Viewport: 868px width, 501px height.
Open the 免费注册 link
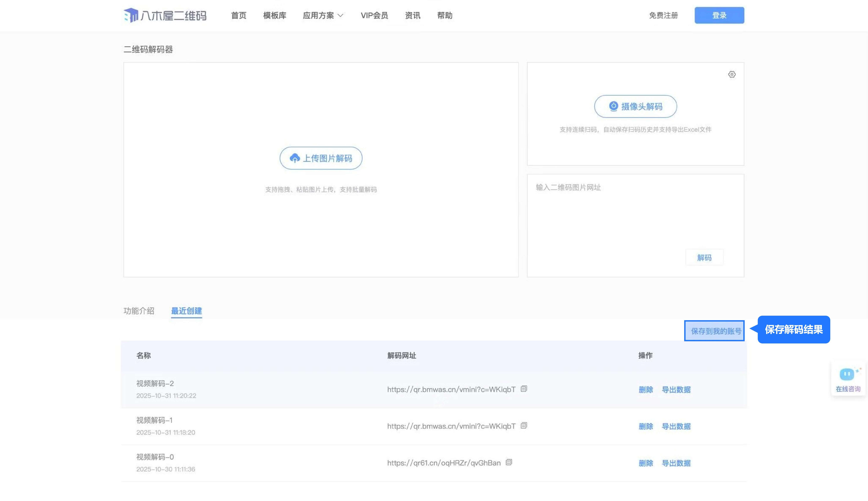click(663, 15)
